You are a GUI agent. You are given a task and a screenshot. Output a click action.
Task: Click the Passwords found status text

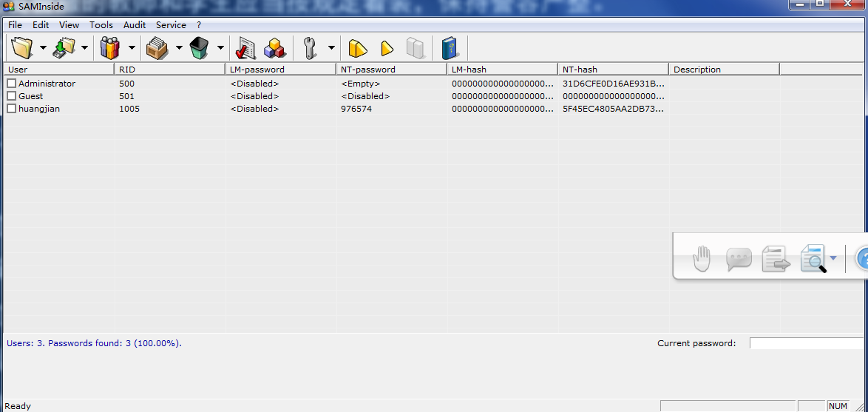coord(94,343)
